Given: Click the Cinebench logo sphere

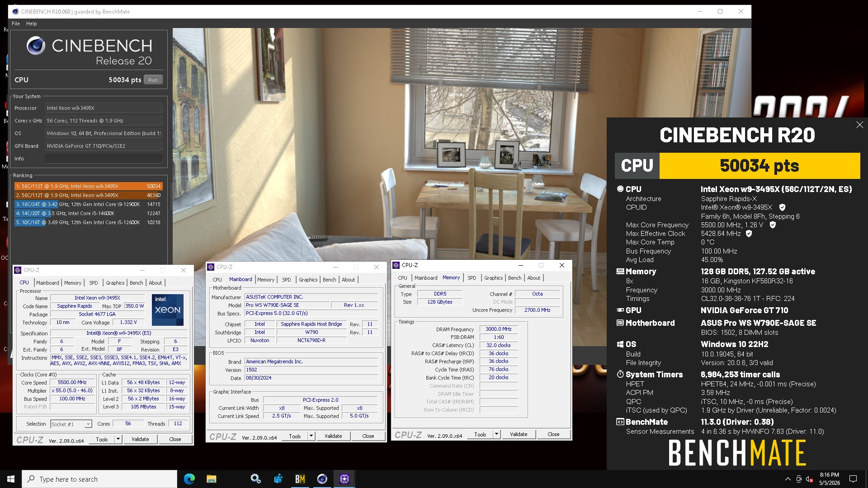Looking at the screenshot, I should point(36,46).
